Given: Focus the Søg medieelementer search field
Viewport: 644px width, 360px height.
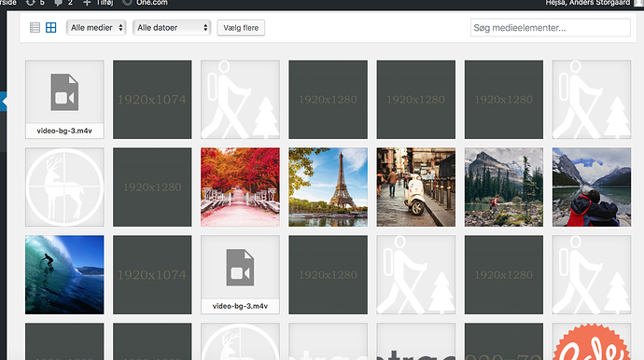Looking at the screenshot, I should tap(551, 28).
